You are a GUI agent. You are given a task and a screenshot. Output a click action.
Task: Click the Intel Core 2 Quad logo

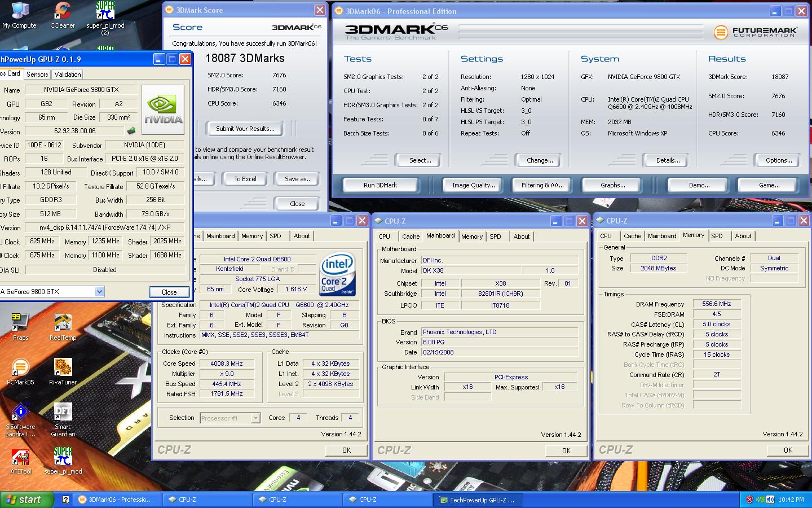click(x=338, y=273)
